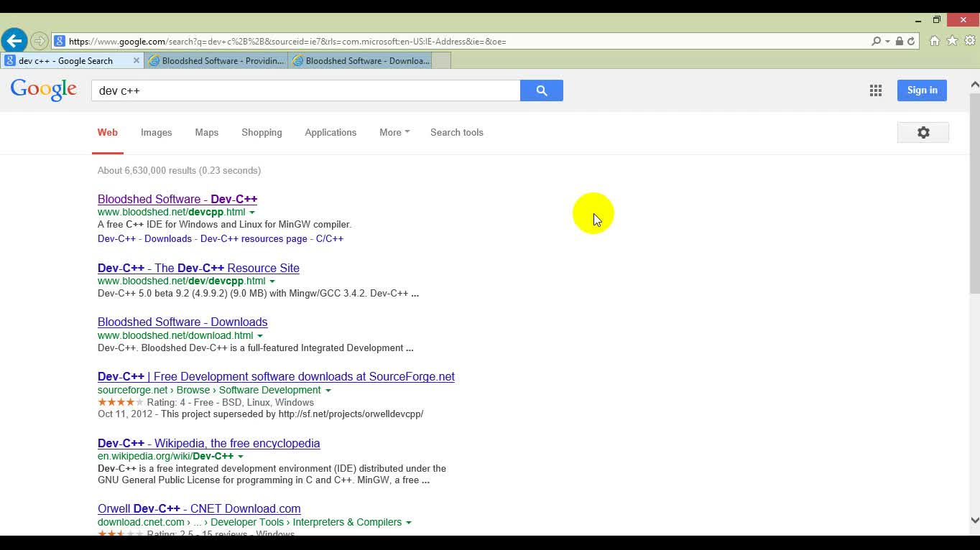The image size is (980, 550).
Task: Click the browser Home icon
Action: click(x=934, y=41)
